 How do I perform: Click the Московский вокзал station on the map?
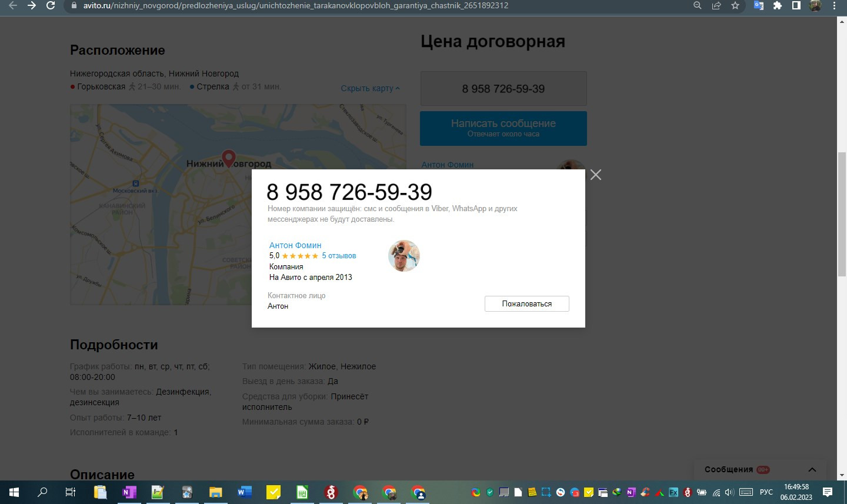click(x=135, y=187)
